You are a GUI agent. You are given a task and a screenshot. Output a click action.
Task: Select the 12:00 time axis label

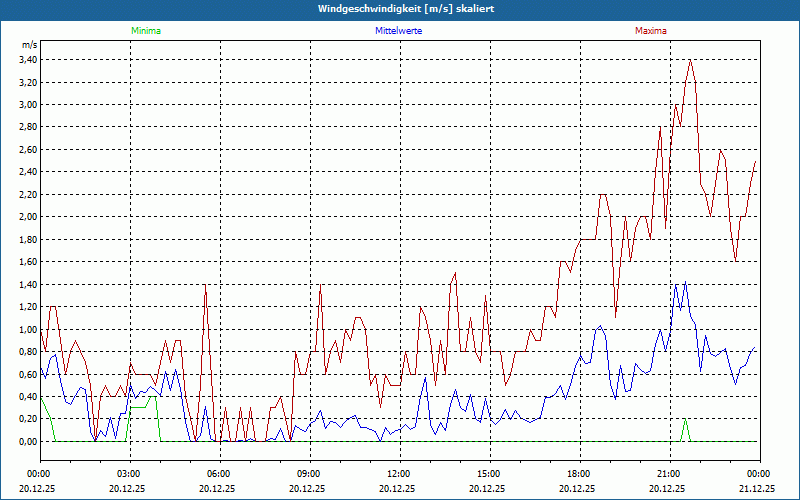pos(398,473)
